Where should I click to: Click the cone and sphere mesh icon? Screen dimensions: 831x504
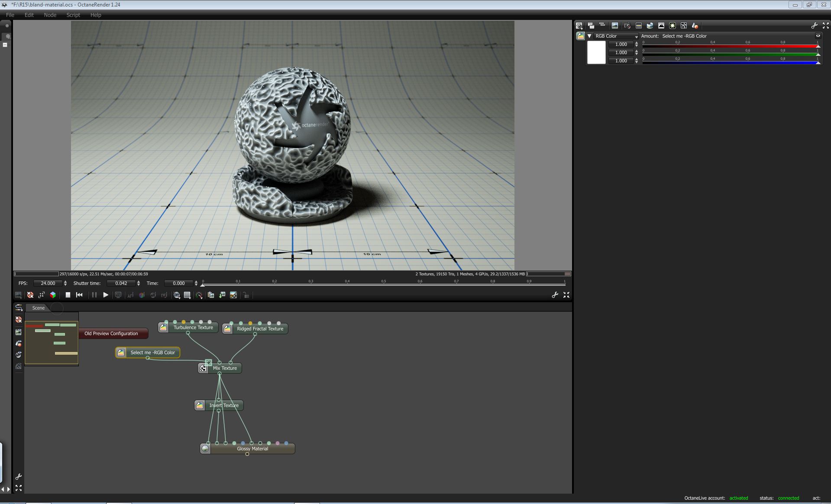tap(695, 26)
